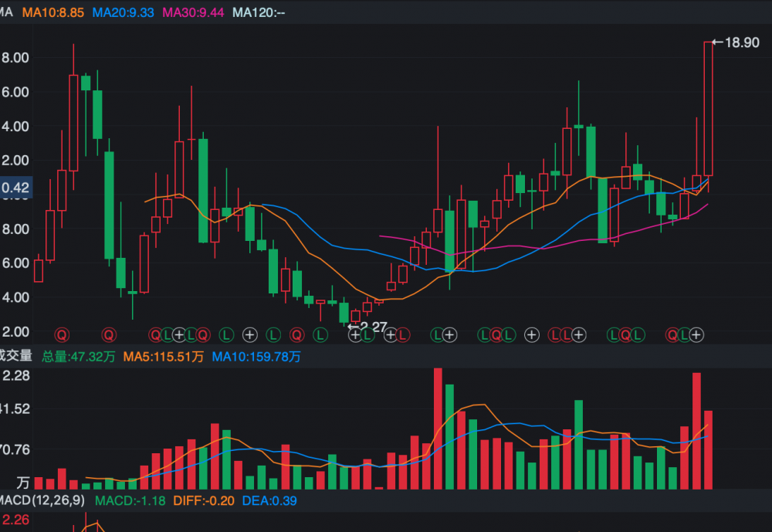Click the MA120 indicator label
Viewport: 772px width, 532px height.
[259, 13]
